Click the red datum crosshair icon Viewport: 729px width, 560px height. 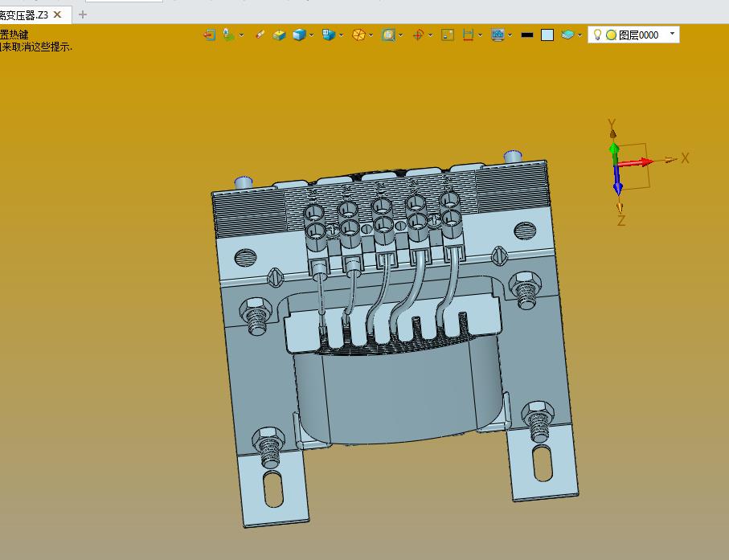click(x=418, y=35)
